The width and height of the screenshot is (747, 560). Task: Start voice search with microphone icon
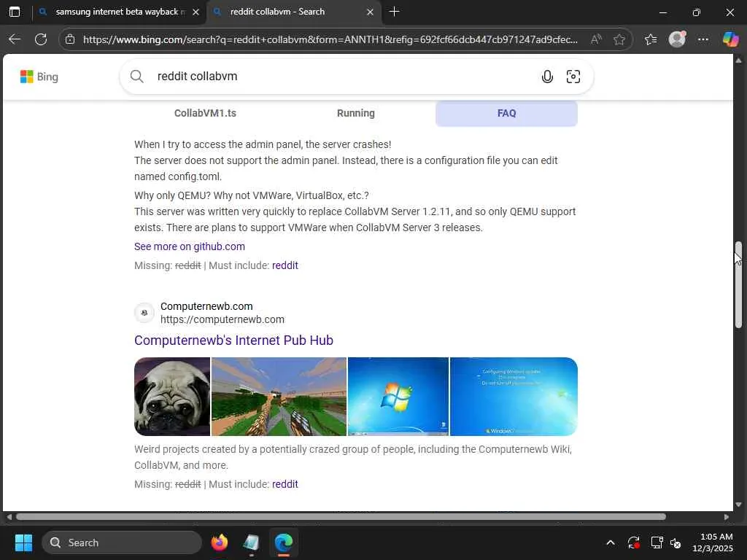point(547,77)
